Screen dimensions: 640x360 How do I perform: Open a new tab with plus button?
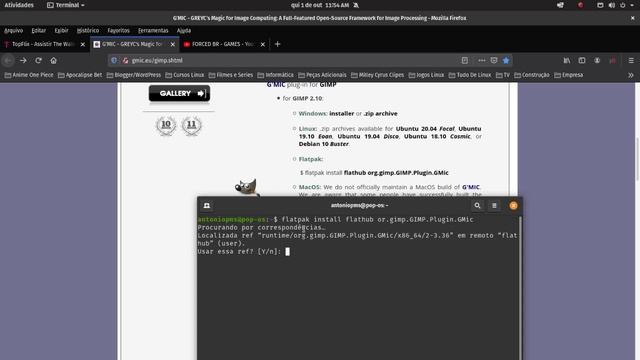(278, 44)
